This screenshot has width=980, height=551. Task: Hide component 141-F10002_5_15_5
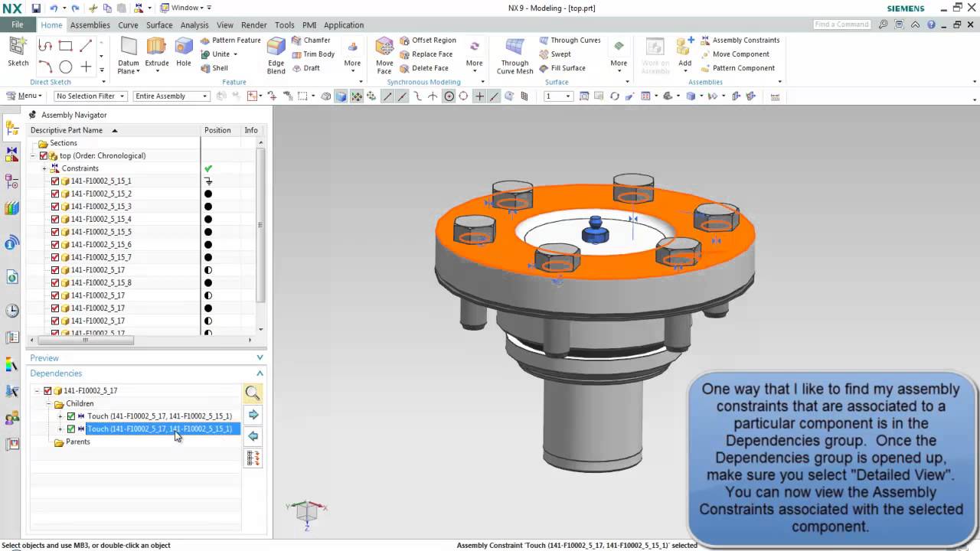click(55, 232)
